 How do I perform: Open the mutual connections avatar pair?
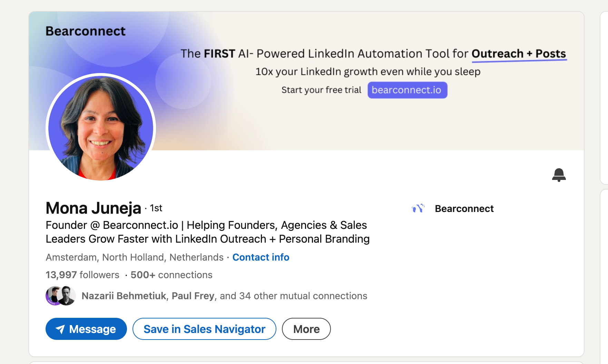click(x=61, y=296)
